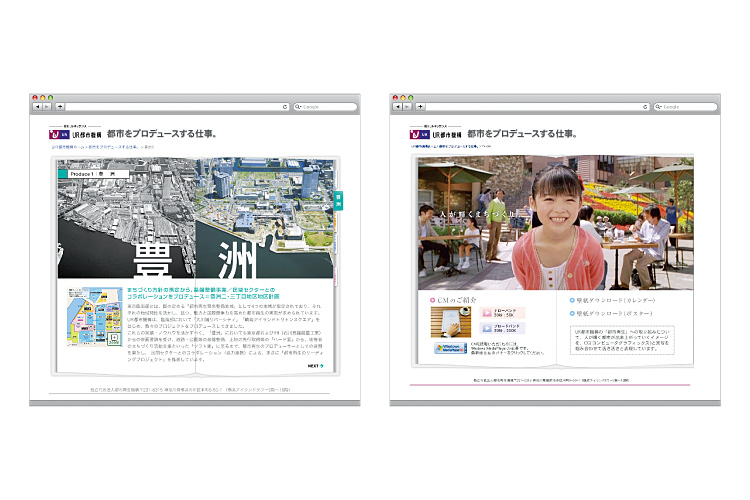Go back in the right browser window
The image size is (750, 500).
point(397,107)
